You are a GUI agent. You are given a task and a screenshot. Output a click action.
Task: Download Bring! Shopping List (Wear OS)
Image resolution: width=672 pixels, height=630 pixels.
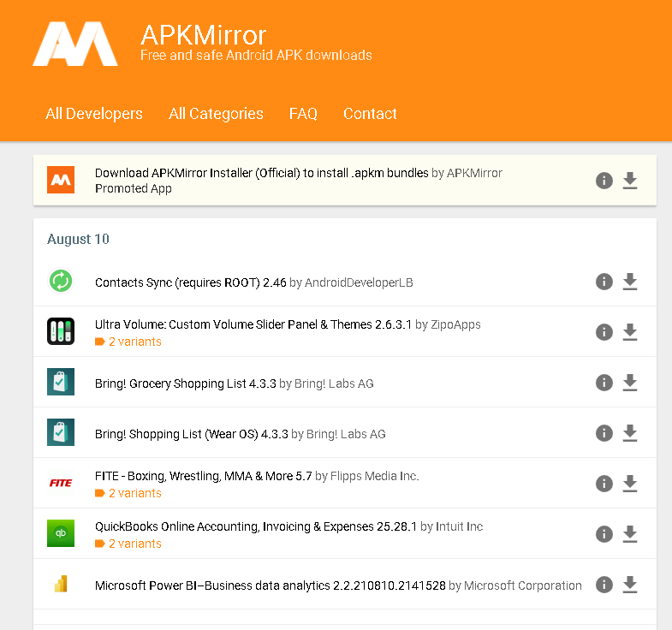pos(630,433)
